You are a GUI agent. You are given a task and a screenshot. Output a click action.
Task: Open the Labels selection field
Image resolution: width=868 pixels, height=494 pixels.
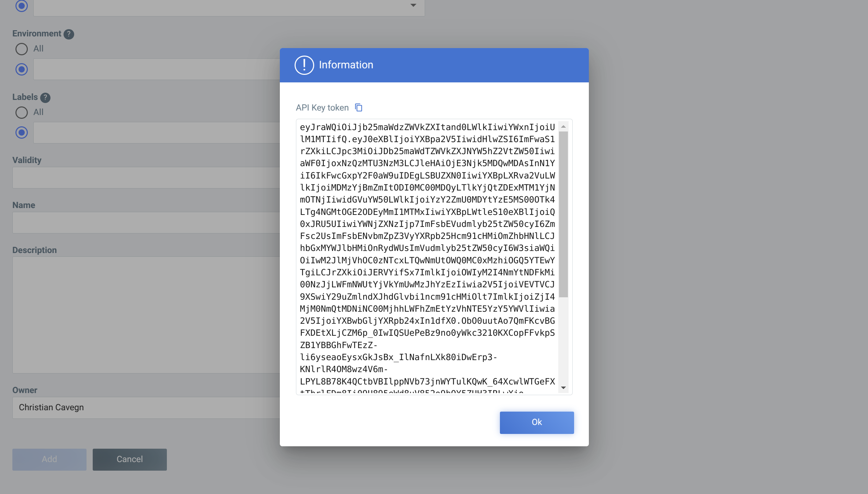coord(155,133)
